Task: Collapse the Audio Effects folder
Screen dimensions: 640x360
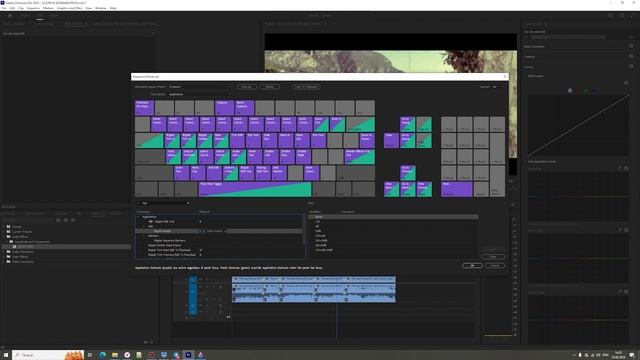Action: pyautogui.click(x=4, y=236)
